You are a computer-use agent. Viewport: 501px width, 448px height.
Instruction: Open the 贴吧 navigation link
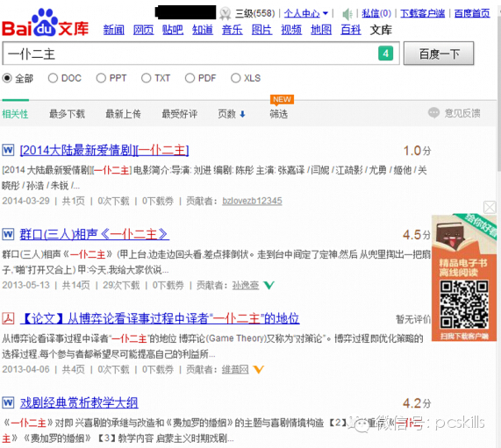tap(173, 30)
